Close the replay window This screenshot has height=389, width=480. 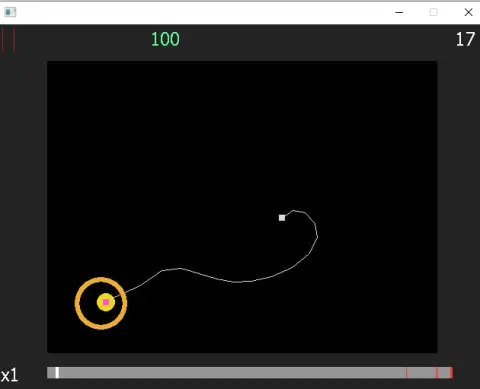pos(468,12)
